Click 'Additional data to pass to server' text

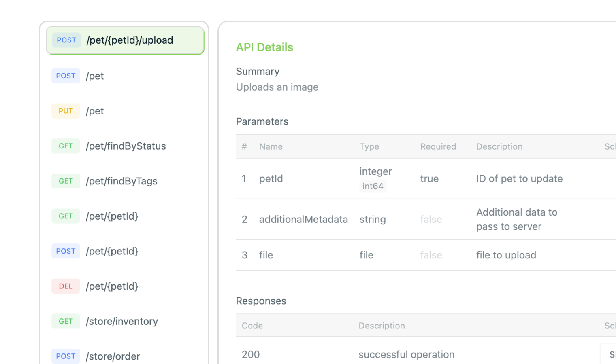tap(517, 220)
